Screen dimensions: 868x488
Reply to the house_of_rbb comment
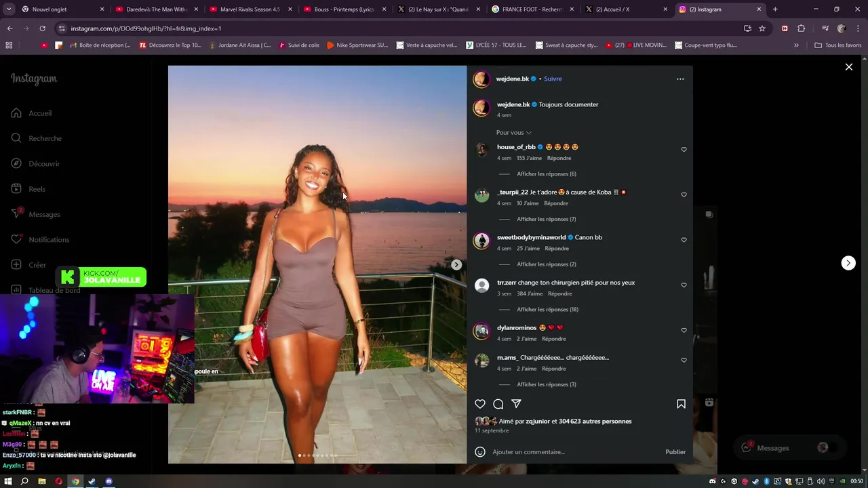click(x=559, y=158)
